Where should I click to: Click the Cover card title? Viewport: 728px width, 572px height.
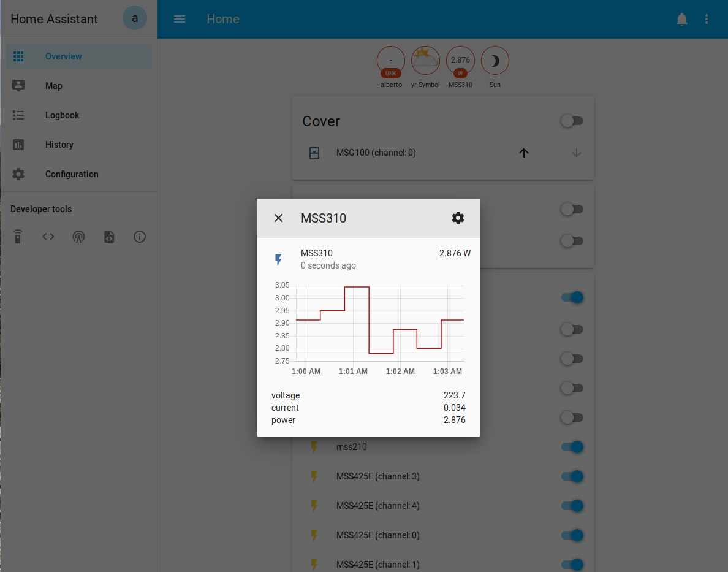[321, 121]
